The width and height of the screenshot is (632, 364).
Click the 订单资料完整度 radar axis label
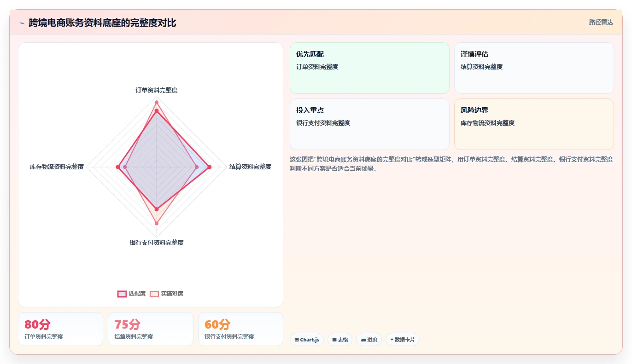pos(157,90)
